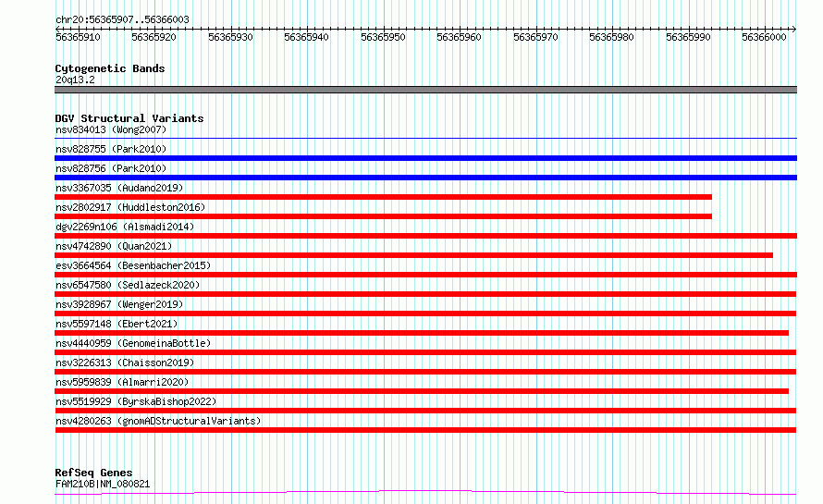Viewport: 823px width, 504px height.
Task: Select the red nsv4280263 variant bar
Action: (425, 430)
